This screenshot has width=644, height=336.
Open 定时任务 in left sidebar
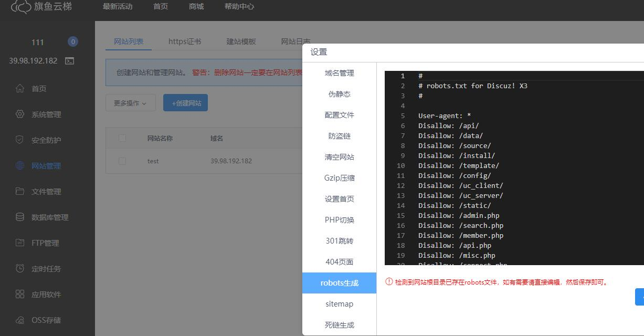point(47,268)
